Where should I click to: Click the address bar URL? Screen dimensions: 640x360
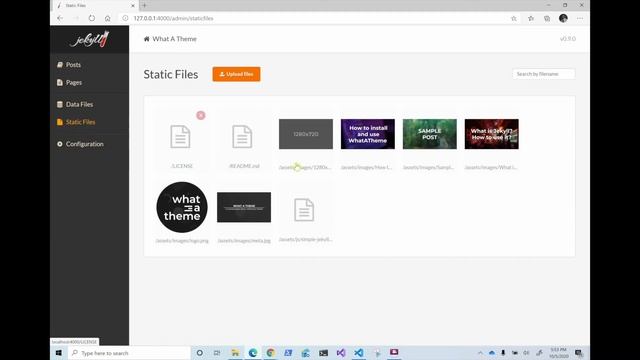pyautogui.click(x=173, y=18)
